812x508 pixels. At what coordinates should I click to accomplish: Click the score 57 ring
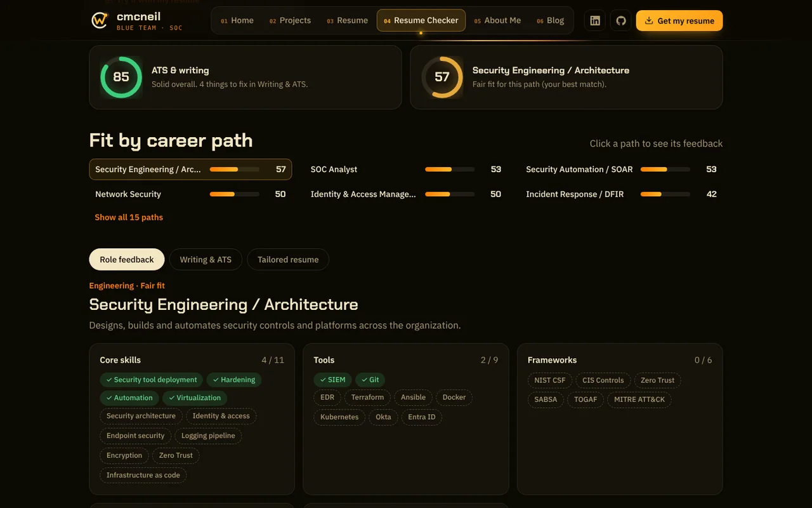click(x=442, y=77)
